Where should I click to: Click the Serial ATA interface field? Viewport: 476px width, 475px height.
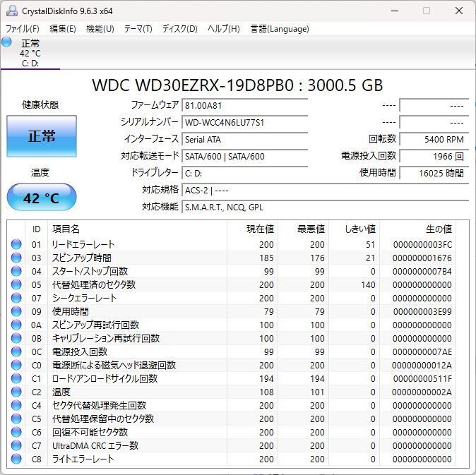(244, 140)
